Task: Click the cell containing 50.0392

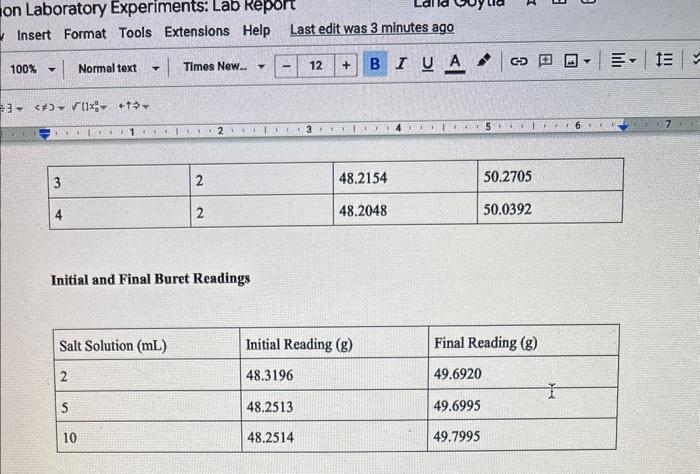Action: pos(550,208)
